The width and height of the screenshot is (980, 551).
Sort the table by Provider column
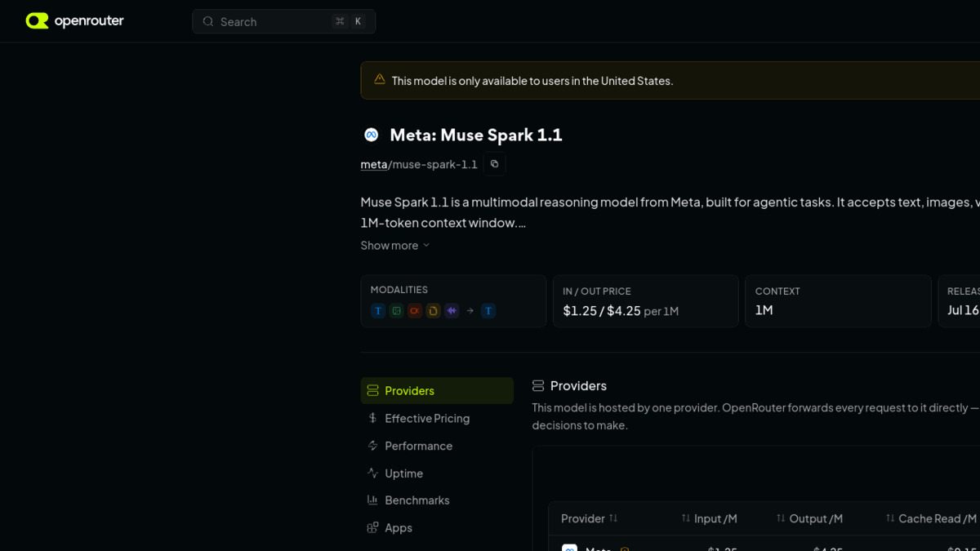[589, 518]
